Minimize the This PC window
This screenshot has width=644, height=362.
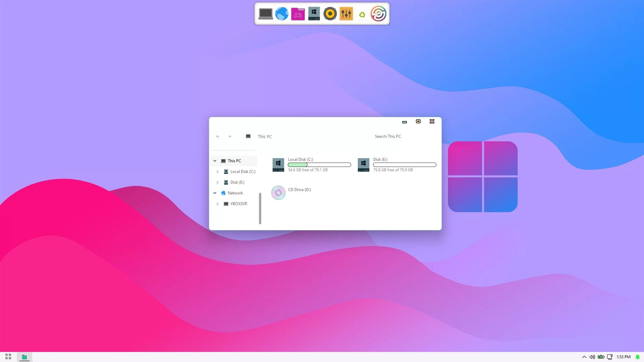(x=405, y=122)
